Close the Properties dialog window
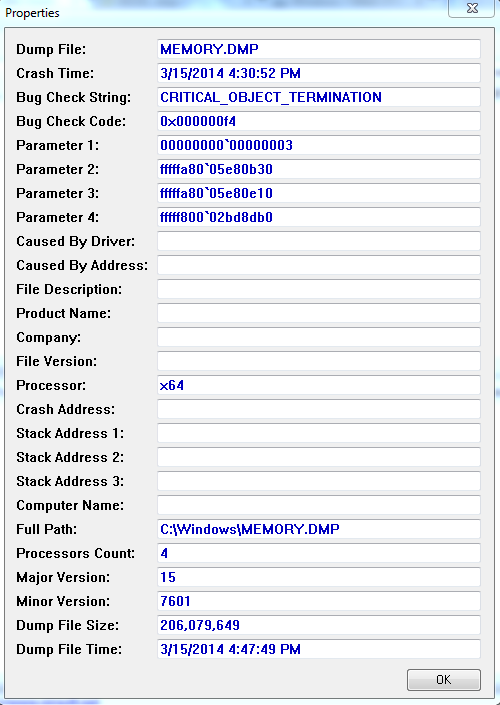Image resolution: width=500 pixels, height=705 pixels. [472, 9]
